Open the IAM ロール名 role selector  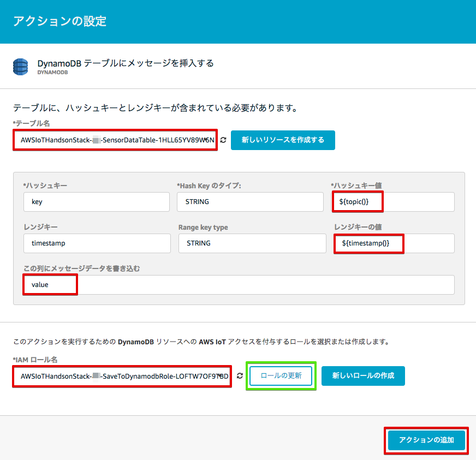coord(122,377)
